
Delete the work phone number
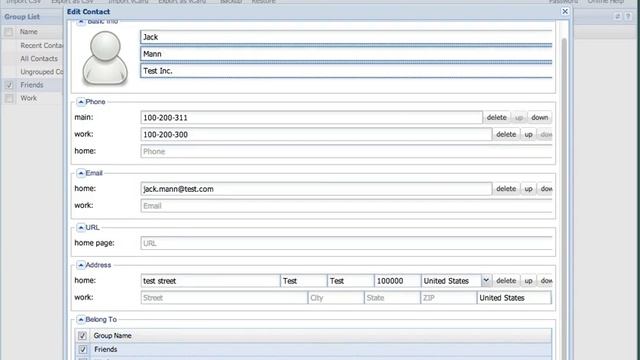coord(506,134)
